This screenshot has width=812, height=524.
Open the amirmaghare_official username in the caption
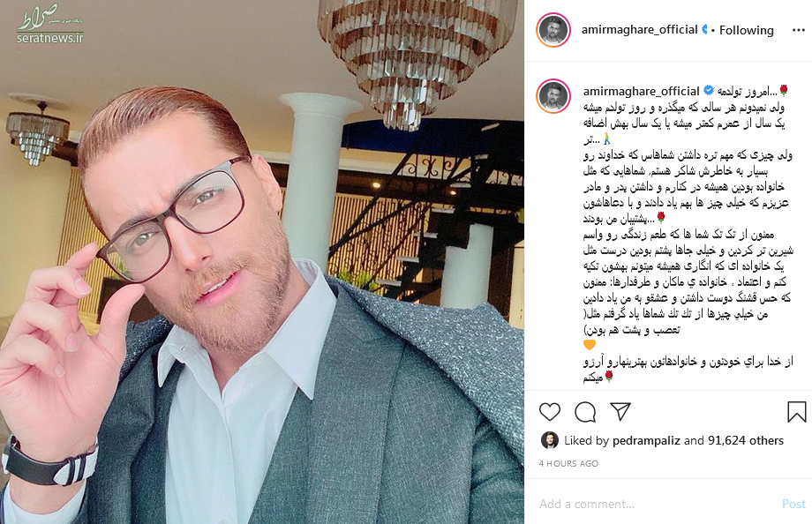[641, 92]
